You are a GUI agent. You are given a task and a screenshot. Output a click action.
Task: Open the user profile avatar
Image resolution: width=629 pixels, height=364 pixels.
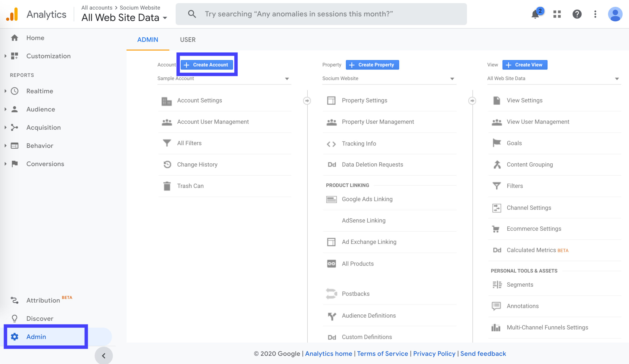tap(615, 14)
